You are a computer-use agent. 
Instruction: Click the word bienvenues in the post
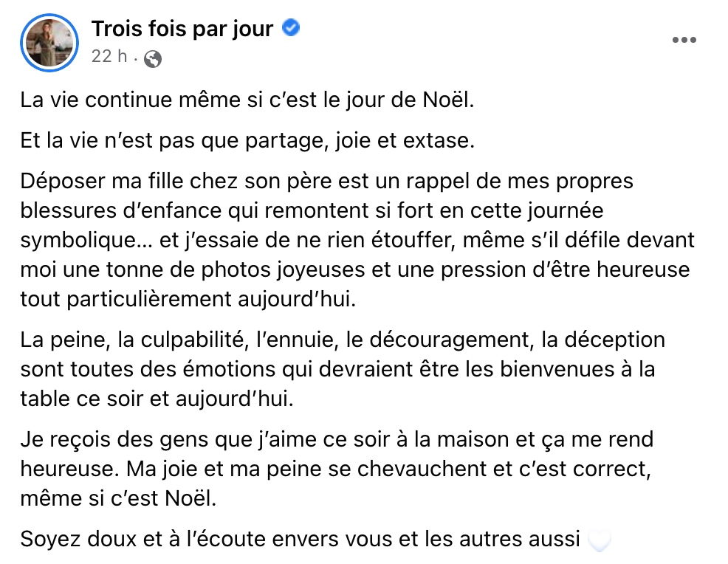(x=557, y=370)
